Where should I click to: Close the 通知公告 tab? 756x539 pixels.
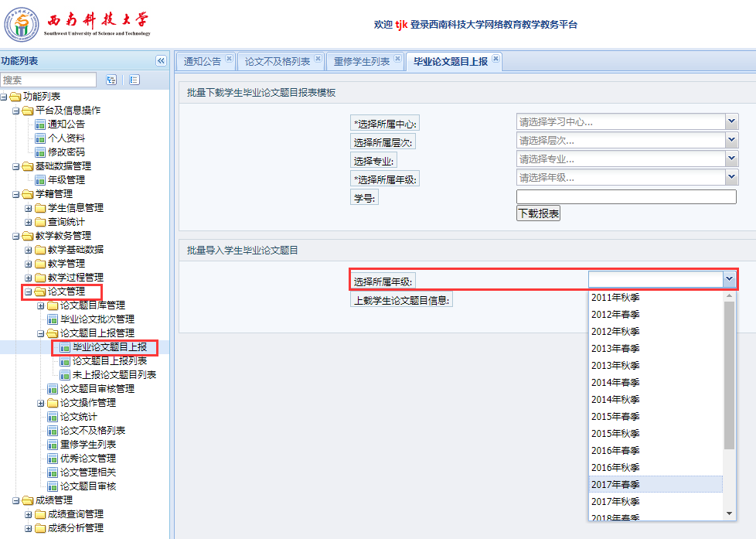pyautogui.click(x=229, y=59)
